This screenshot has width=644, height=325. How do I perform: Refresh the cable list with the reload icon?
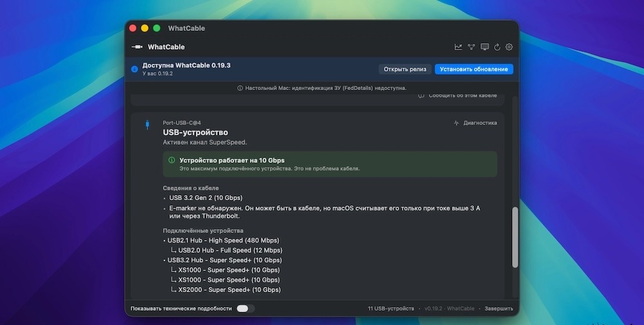497,47
